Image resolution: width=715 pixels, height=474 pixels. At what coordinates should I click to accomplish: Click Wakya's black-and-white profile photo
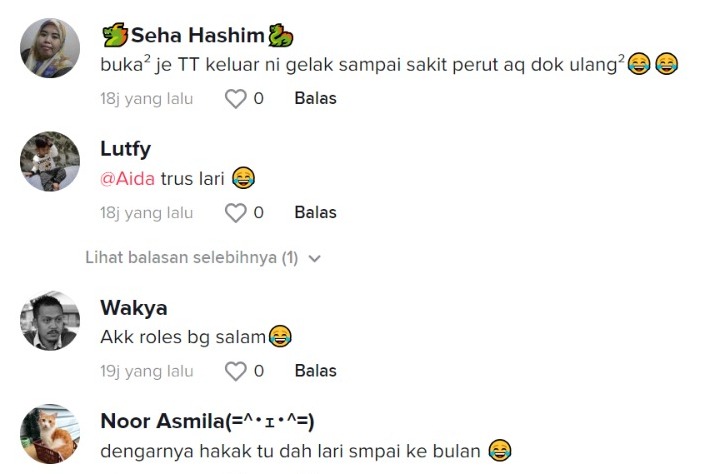coord(50,321)
